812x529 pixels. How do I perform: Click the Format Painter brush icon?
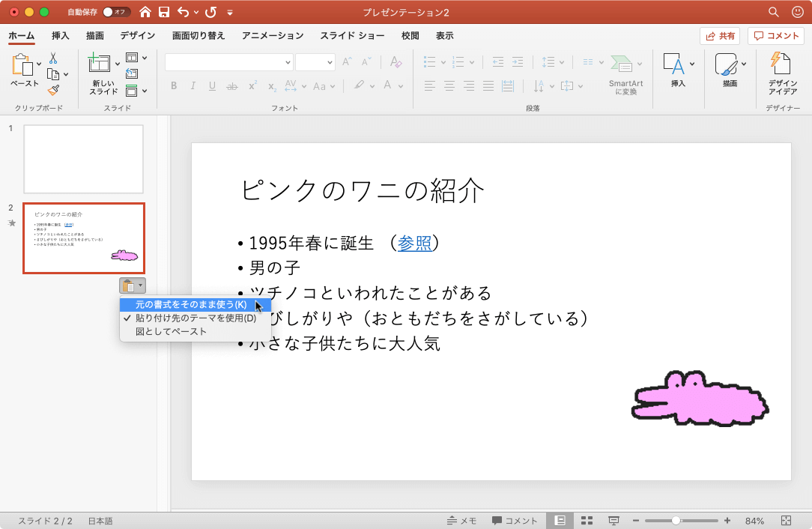pos(53,90)
